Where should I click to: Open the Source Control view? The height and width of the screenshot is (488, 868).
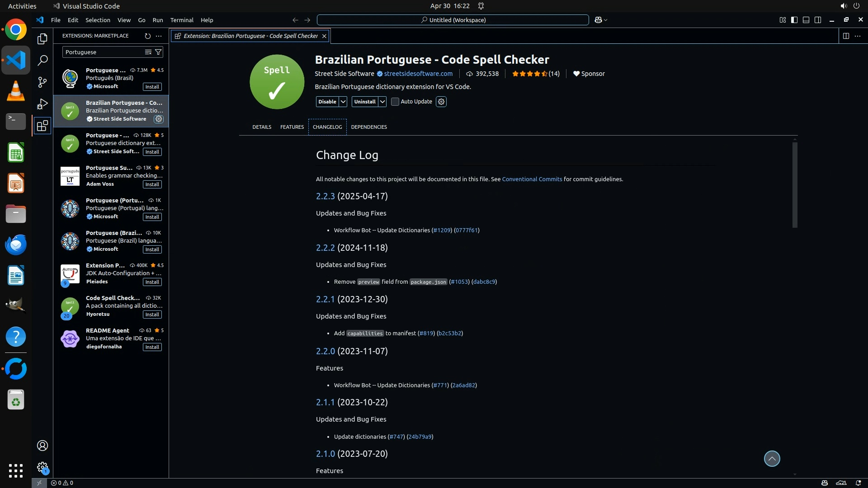tap(42, 82)
